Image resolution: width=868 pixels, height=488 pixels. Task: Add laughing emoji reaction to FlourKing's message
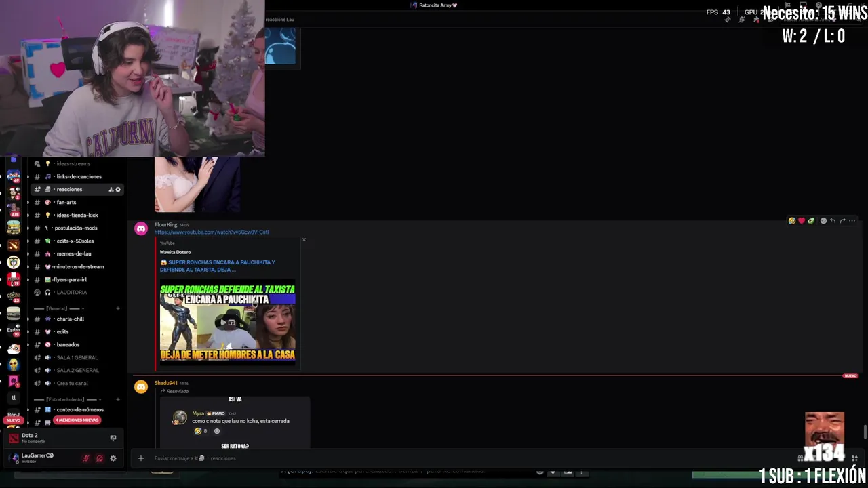(x=791, y=221)
